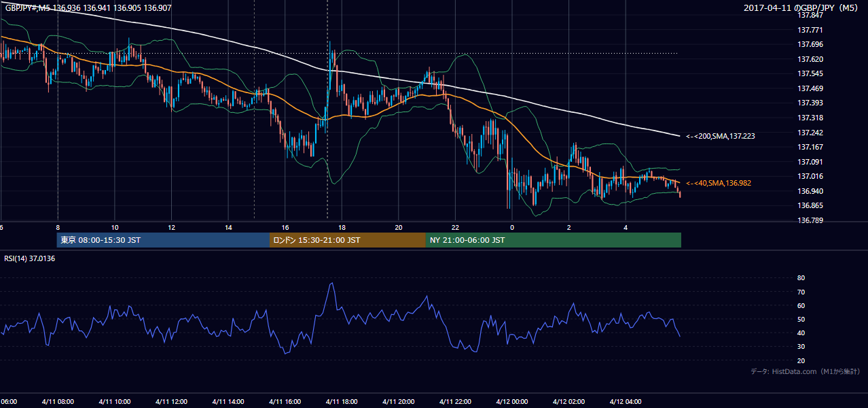
Task: Click price axis value 137.318
Action: coord(810,118)
